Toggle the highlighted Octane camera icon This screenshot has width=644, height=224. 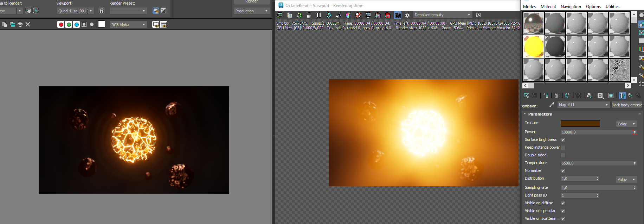click(398, 15)
